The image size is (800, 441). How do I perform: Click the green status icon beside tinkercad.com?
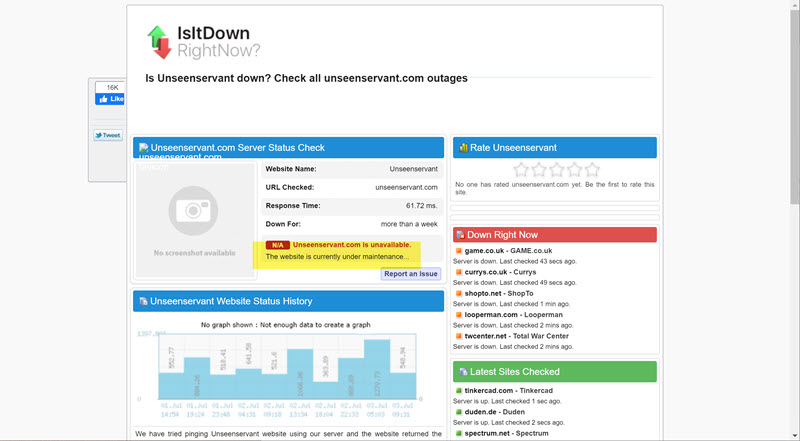pyautogui.click(x=459, y=390)
